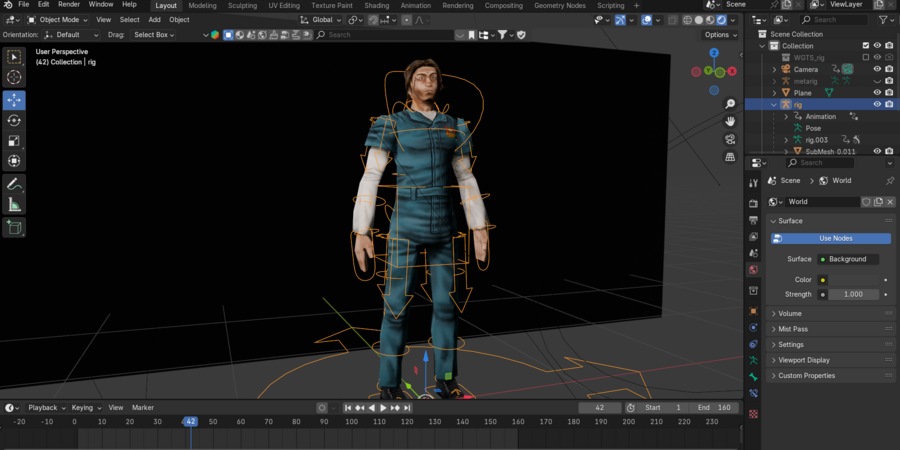The image size is (900, 450).
Task: Open the File menu
Action: click(24, 5)
